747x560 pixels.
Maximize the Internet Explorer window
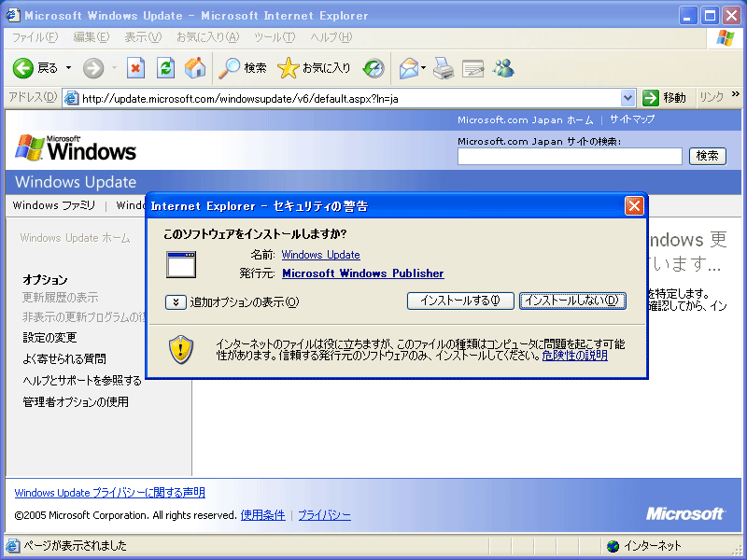(x=710, y=16)
